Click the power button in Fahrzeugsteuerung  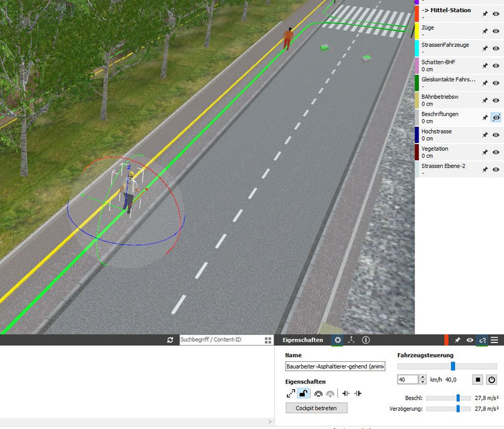click(492, 379)
